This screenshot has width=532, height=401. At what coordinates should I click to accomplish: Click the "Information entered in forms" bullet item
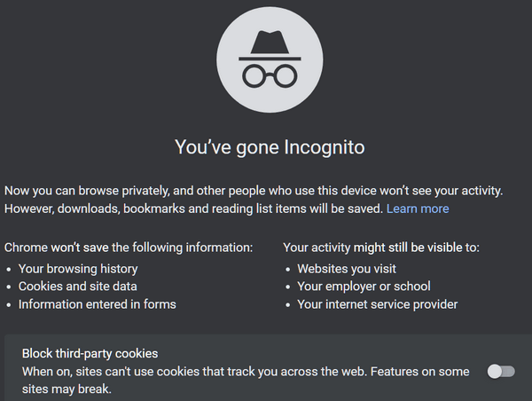[98, 304]
